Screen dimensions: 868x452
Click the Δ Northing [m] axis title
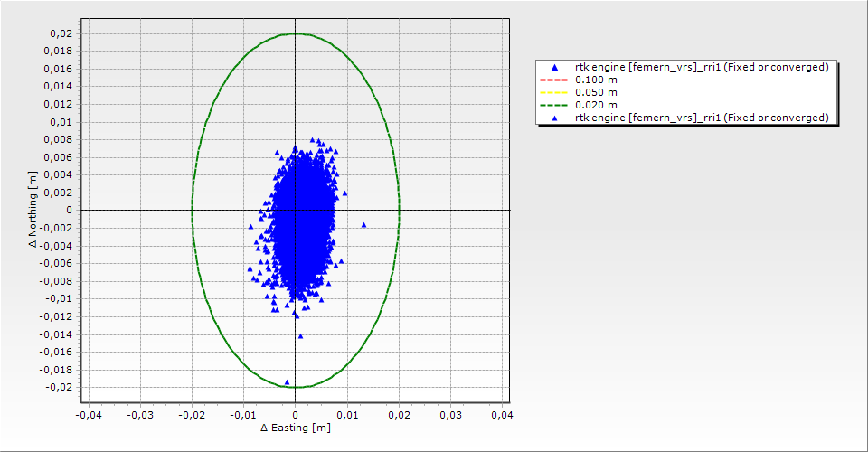tap(33, 210)
